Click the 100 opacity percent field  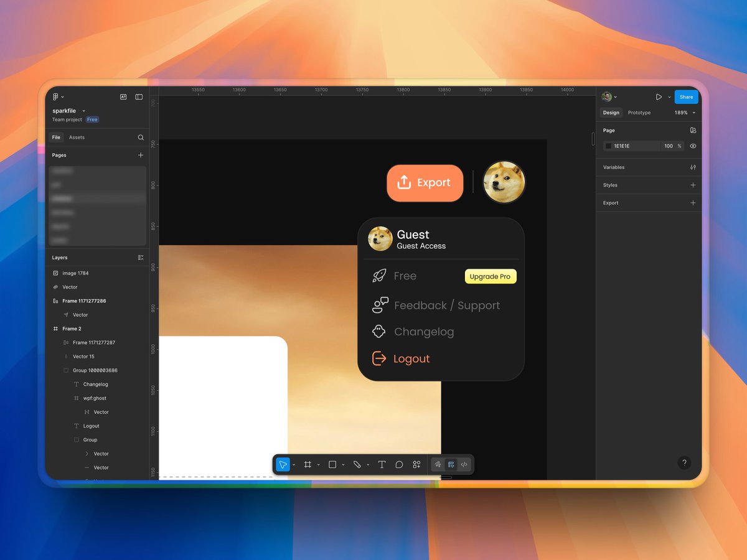[672, 146]
